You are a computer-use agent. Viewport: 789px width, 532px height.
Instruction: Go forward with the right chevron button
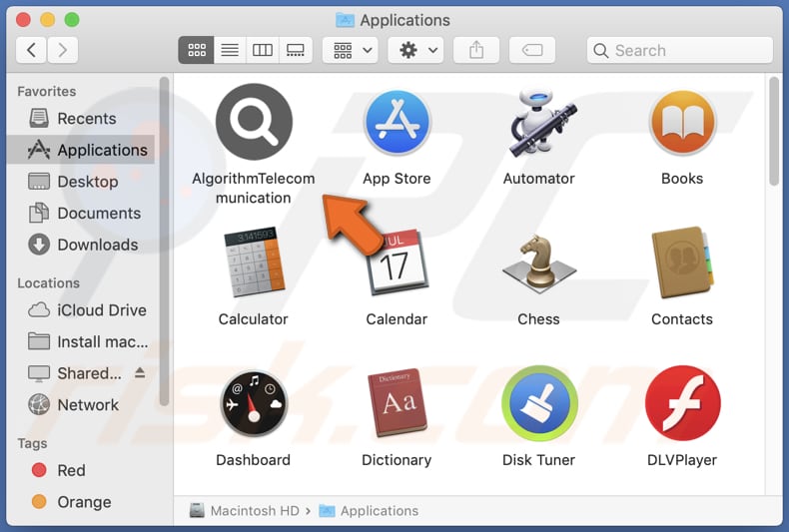click(62, 50)
